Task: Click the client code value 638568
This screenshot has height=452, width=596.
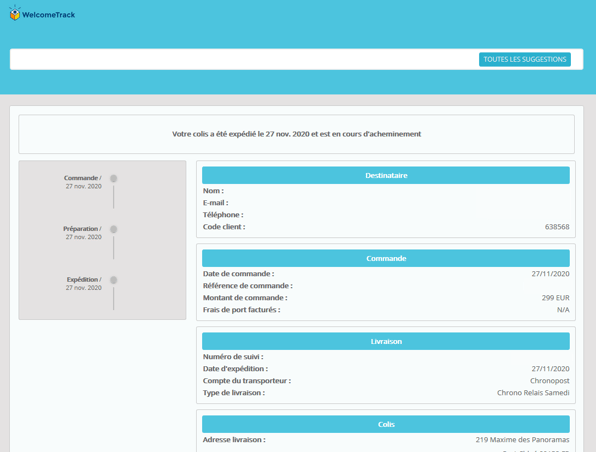Action: click(557, 227)
